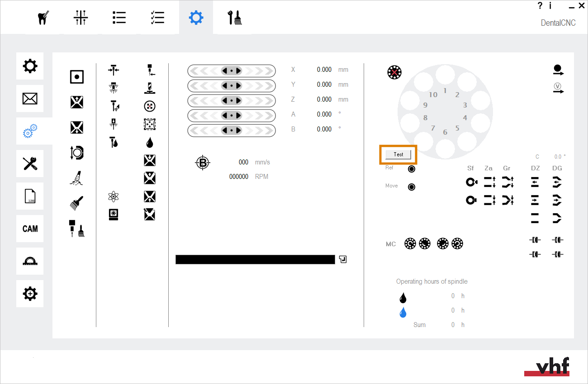588x384 pixels.
Task: Switch to the tooth milling tab
Action: click(43, 18)
